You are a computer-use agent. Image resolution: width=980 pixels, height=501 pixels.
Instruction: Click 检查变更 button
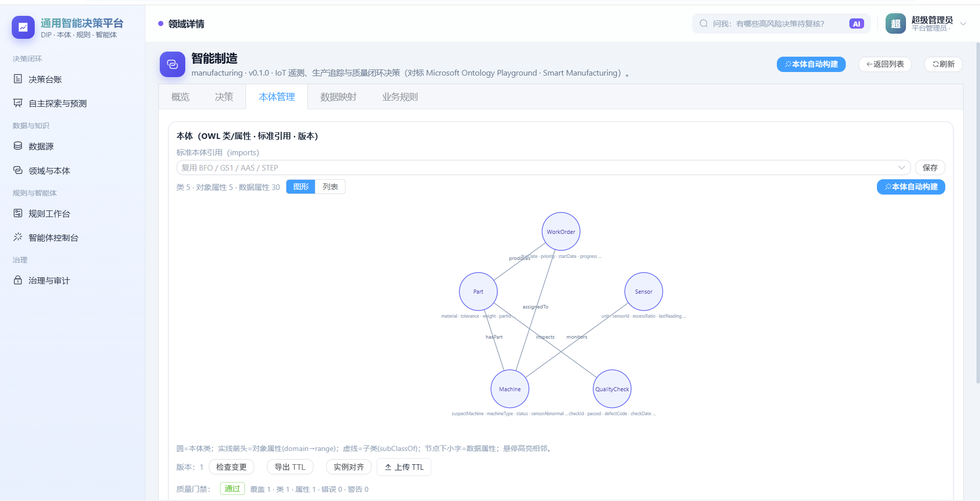coord(231,467)
